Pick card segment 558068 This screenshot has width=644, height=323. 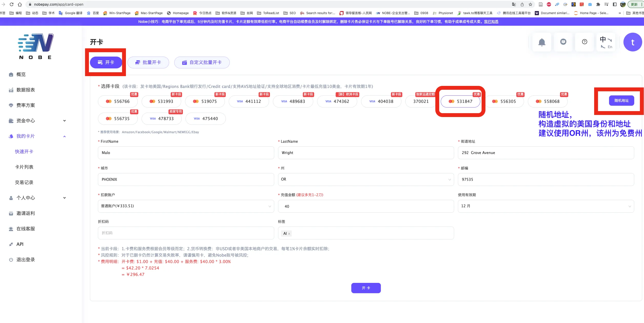coord(548,101)
